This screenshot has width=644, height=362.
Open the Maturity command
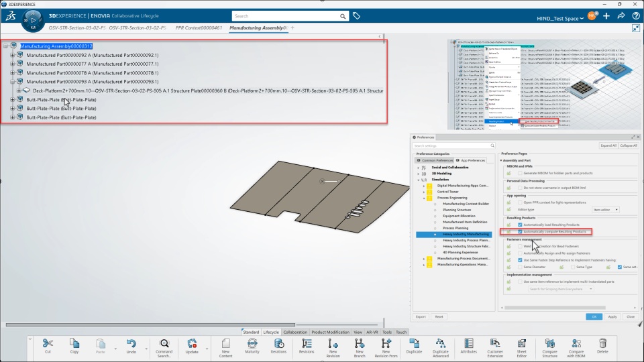tap(252, 346)
